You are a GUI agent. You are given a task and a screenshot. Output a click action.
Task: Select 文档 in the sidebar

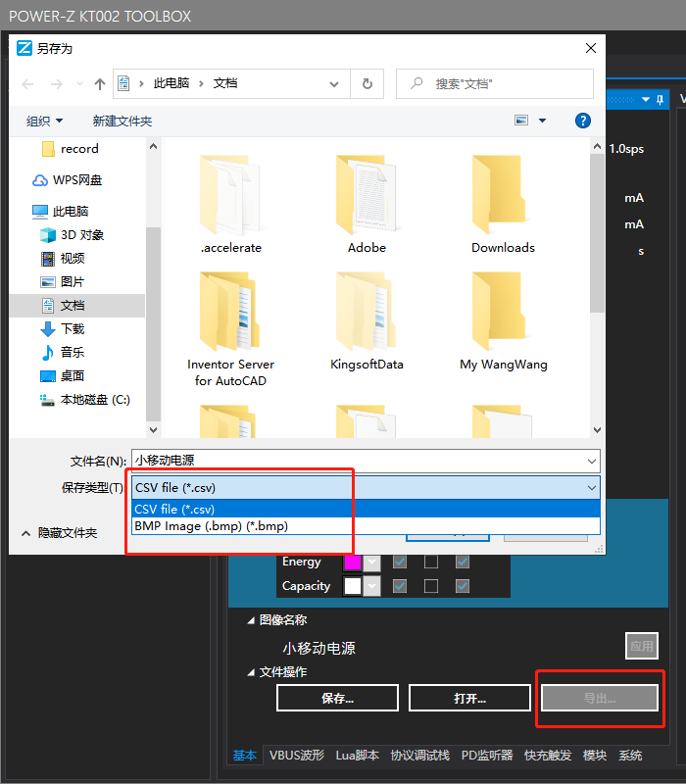77,306
